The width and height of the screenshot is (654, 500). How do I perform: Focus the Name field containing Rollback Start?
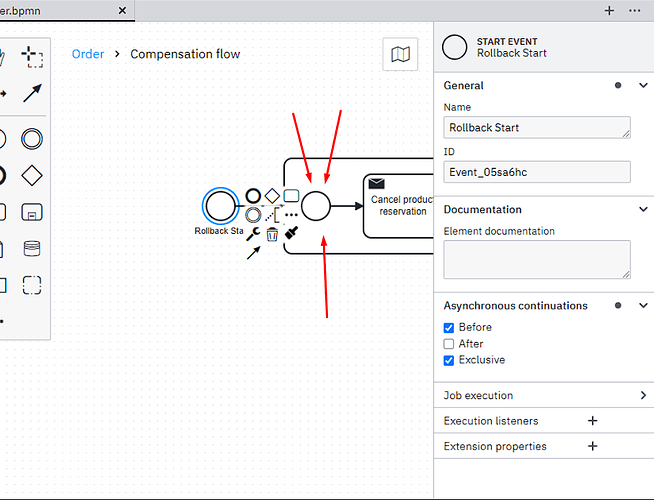(537, 127)
